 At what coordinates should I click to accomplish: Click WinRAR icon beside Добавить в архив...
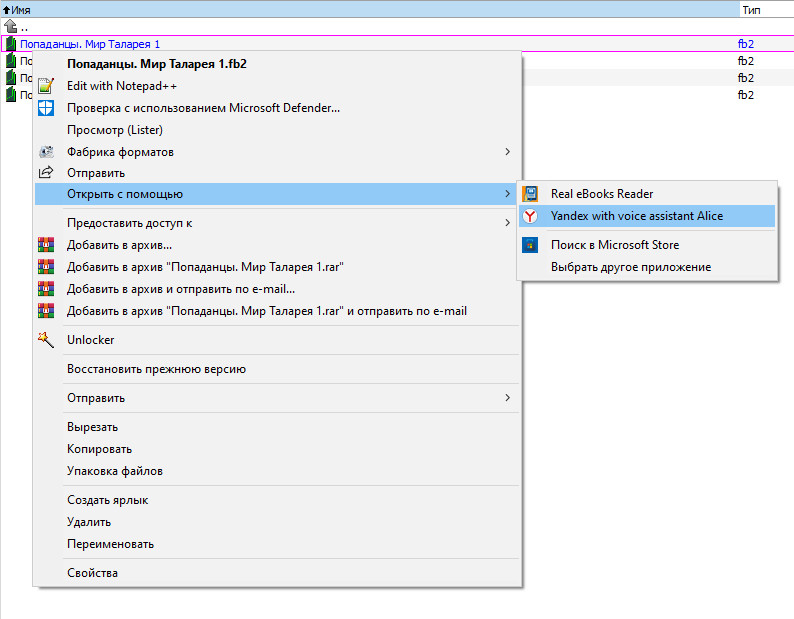click(46, 245)
